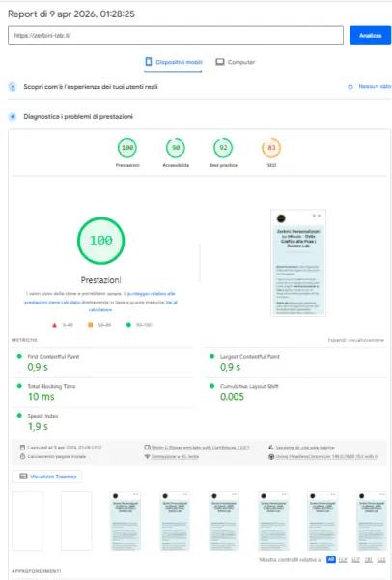Click the mobile phone icon in tabs
Screen dimensions: 392x580
coord(149,62)
